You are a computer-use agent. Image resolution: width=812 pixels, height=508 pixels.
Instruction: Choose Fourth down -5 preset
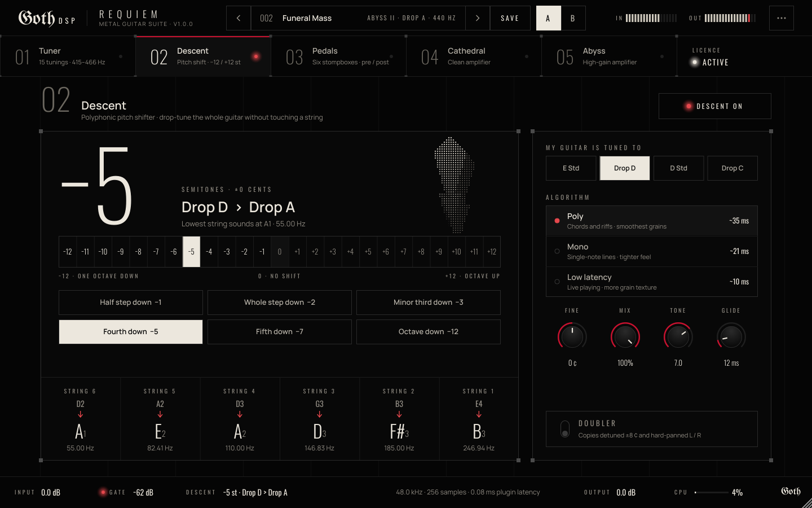click(131, 332)
